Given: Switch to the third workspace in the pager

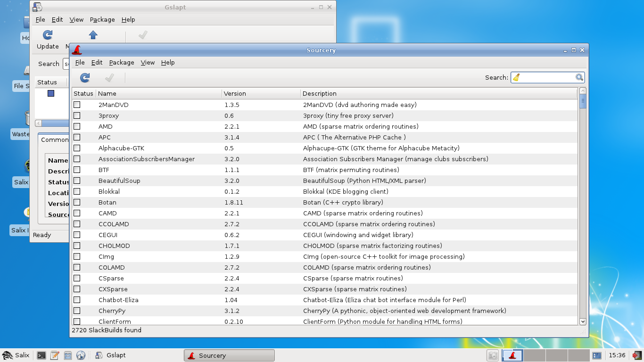Looking at the screenshot, I should coord(556,355).
